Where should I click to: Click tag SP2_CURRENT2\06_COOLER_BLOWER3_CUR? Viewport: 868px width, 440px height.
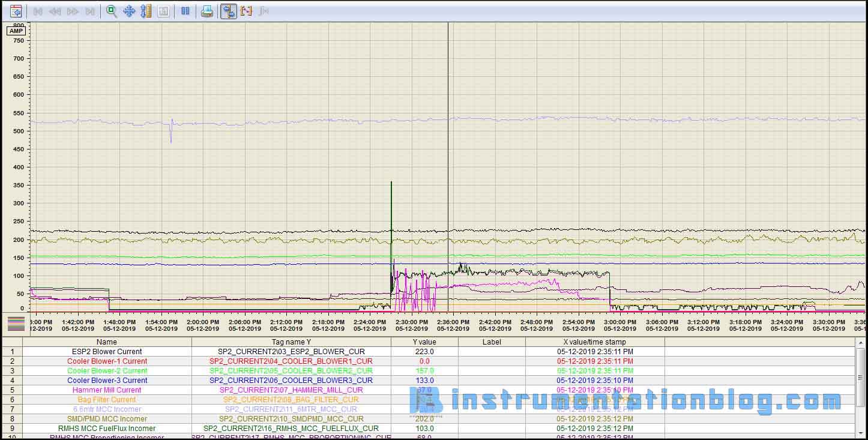[291, 381]
